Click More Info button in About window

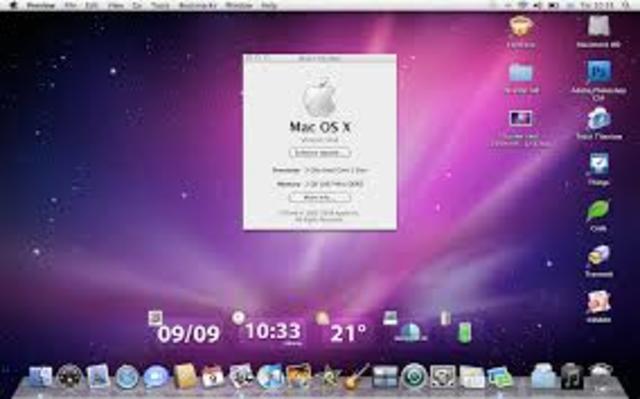[x=320, y=197]
